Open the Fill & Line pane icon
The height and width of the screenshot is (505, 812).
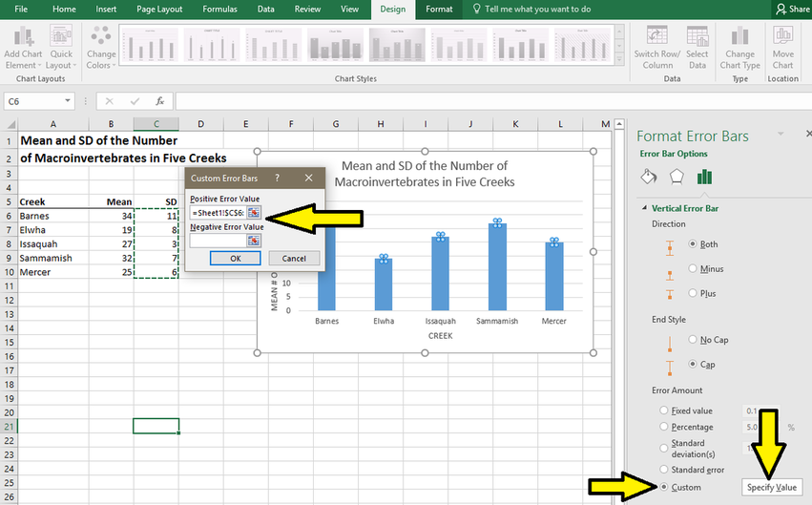pyautogui.click(x=648, y=177)
